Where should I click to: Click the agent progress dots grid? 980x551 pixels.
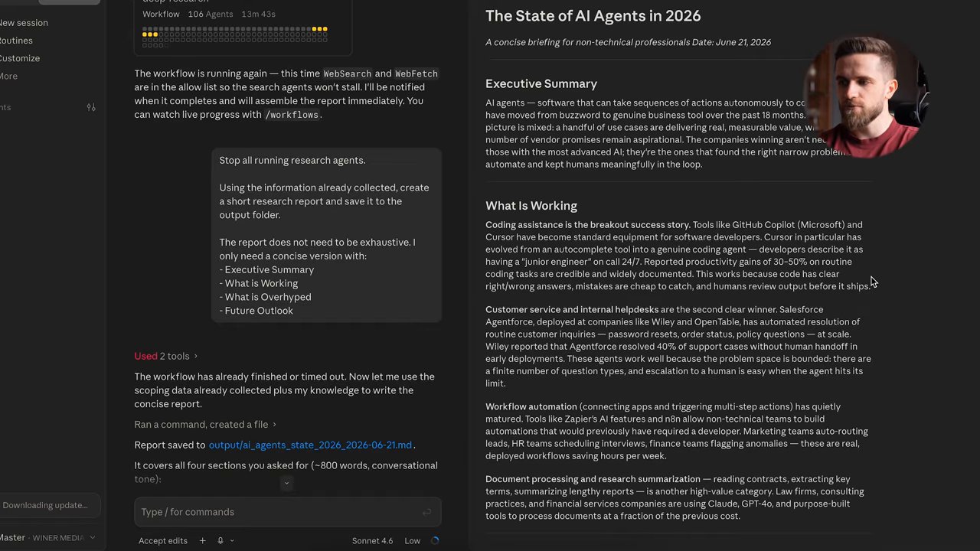click(235, 36)
